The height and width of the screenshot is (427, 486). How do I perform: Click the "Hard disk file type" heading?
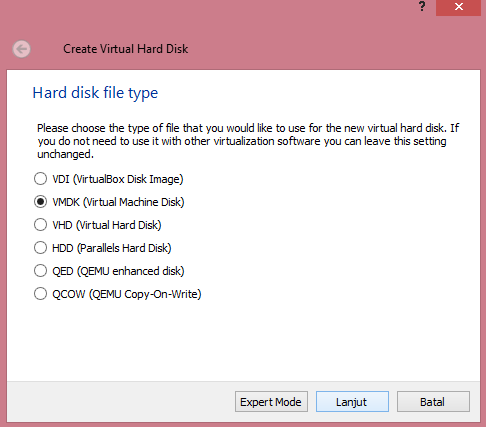tap(95, 93)
